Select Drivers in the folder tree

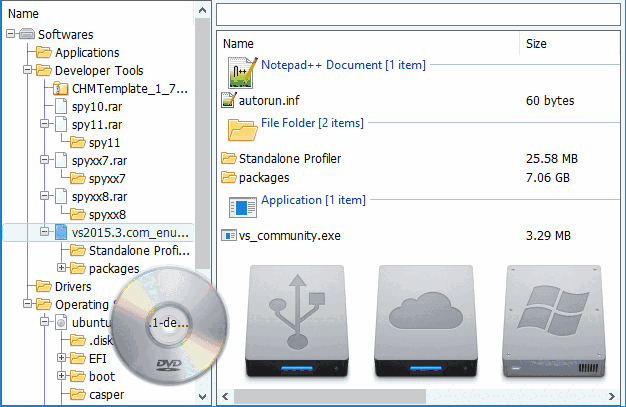pos(73,286)
